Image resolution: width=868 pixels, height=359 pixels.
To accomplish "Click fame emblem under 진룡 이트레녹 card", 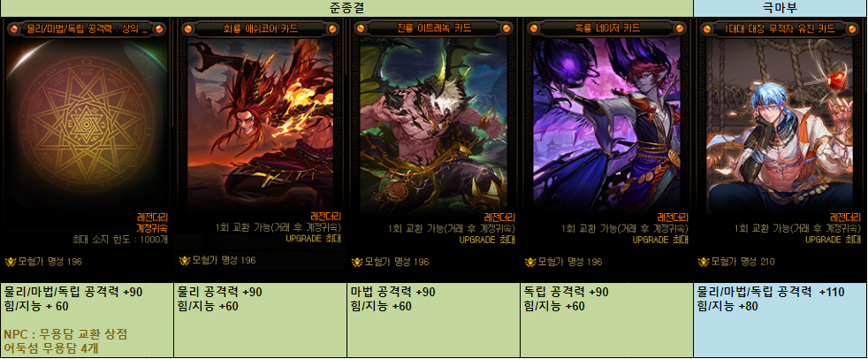I will [357, 262].
